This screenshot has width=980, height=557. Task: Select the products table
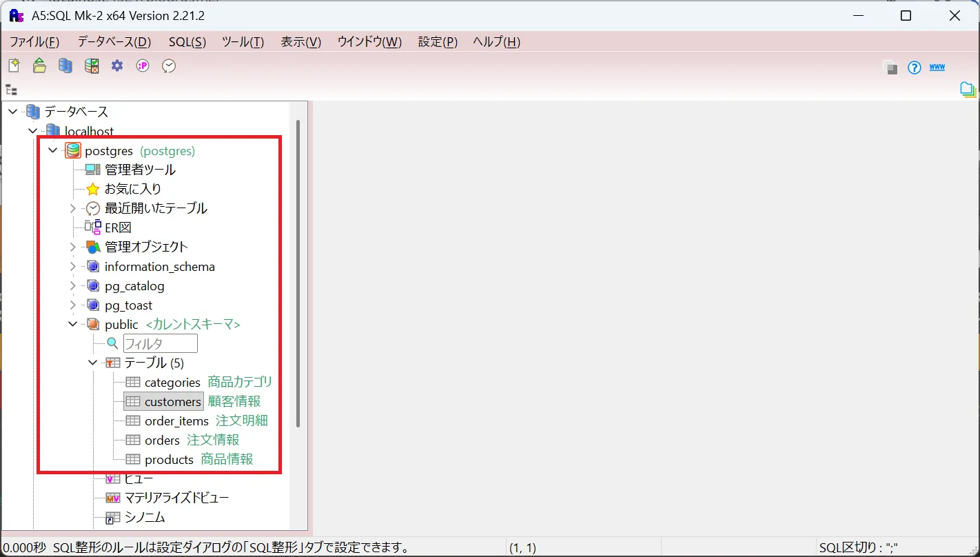(x=169, y=459)
